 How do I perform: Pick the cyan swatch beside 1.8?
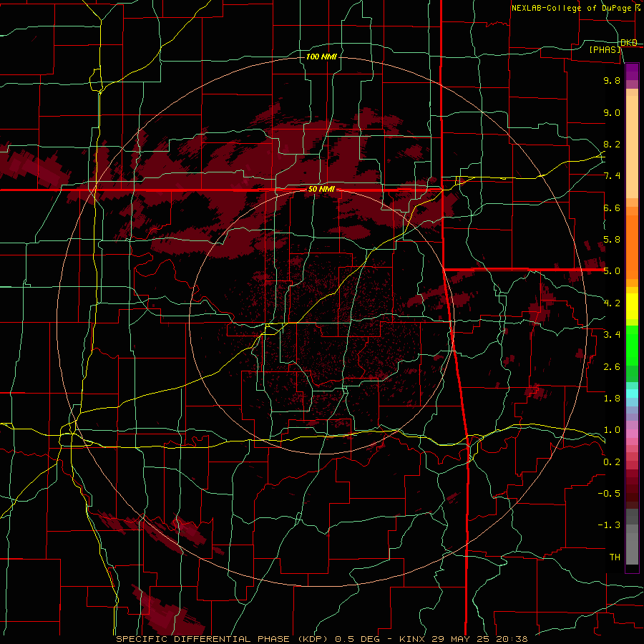pos(632,393)
